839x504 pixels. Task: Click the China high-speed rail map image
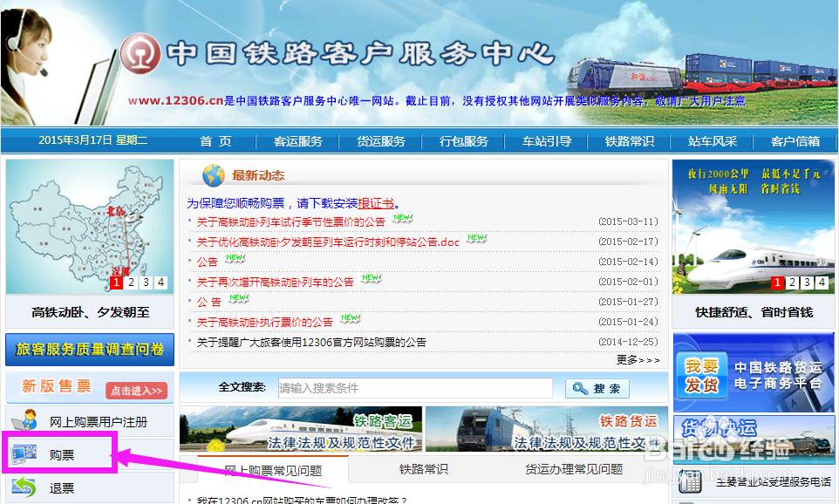(90, 227)
